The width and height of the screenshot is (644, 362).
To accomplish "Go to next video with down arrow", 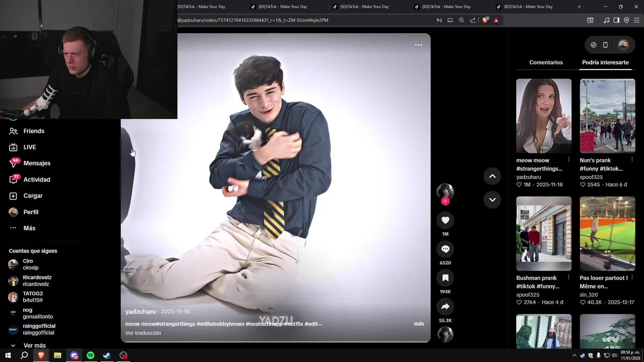I will pyautogui.click(x=493, y=200).
